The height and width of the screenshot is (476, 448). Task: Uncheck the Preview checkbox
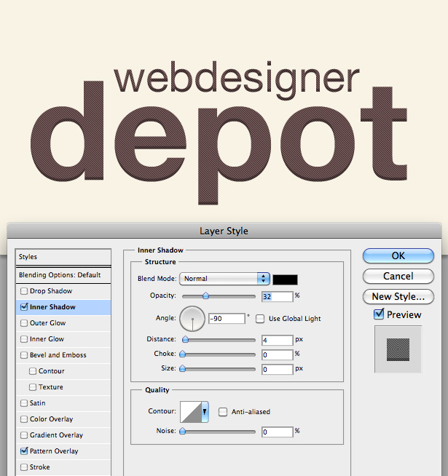tap(379, 314)
